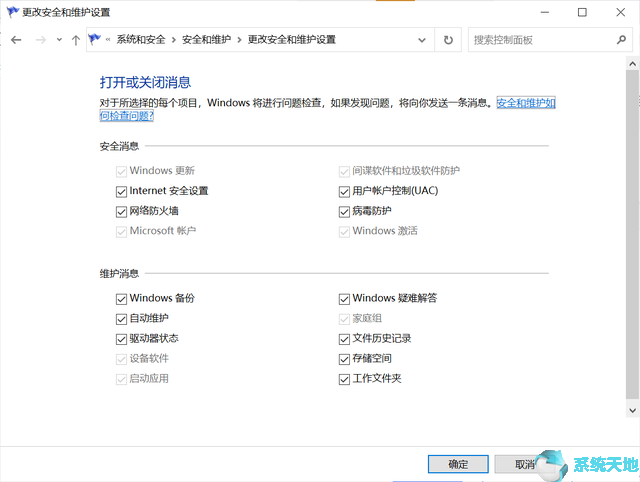Refresh the control panel page
Screen dimensions: 640x482
[448, 40]
